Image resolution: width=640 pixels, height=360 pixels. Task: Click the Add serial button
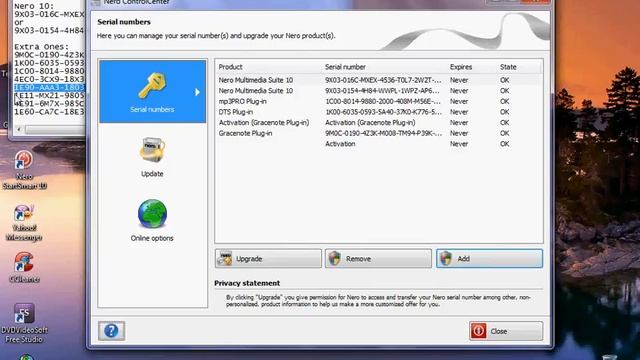(489, 259)
